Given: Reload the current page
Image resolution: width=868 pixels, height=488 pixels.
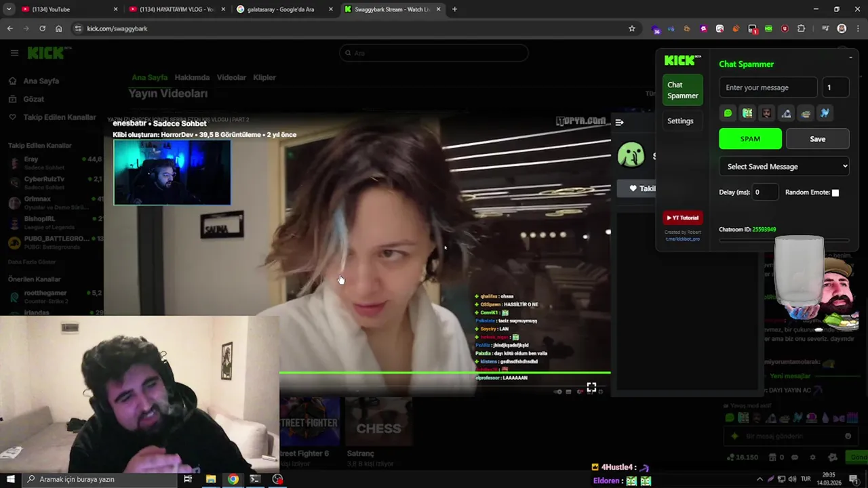Looking at the screenshot, I should [x=42, y=28].
